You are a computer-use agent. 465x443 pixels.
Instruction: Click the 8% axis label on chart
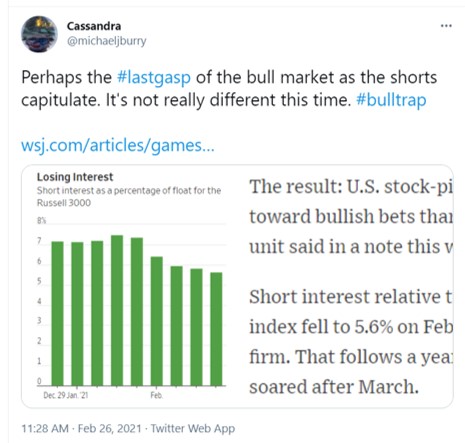[41, 220]
